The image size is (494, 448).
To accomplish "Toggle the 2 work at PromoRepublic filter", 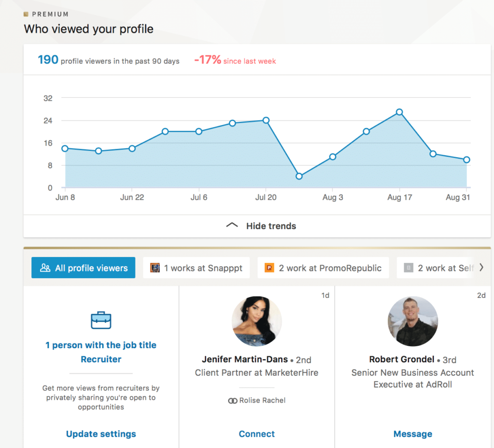I will tap(323, 267).
